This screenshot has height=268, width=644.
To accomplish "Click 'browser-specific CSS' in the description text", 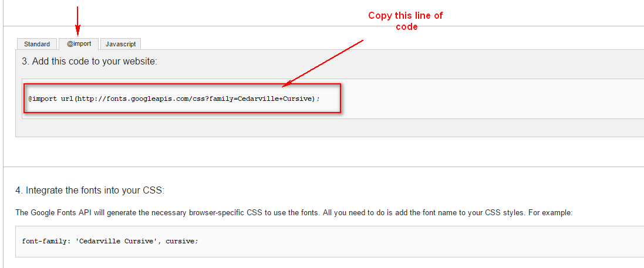I will (x=224, y=212).
